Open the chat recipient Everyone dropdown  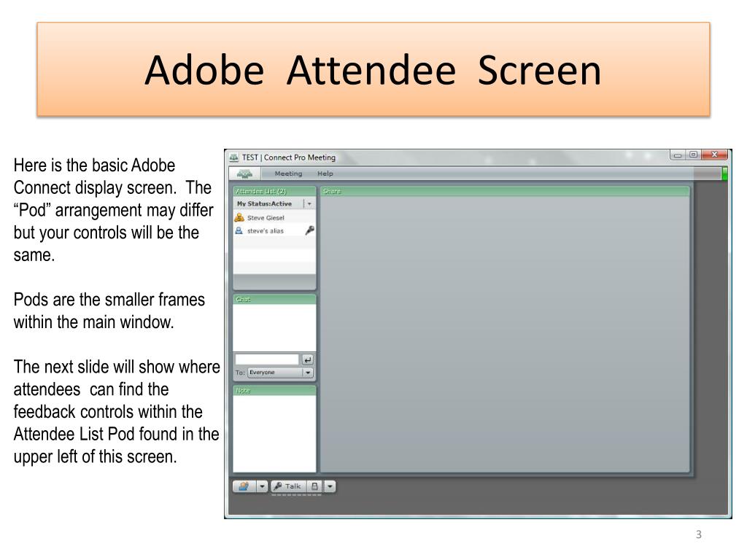(280, 373)
